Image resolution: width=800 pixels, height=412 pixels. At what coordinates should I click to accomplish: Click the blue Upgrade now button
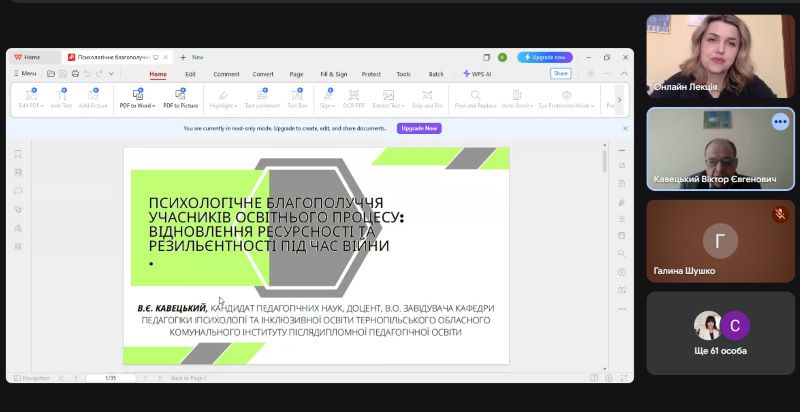[545, 58]
